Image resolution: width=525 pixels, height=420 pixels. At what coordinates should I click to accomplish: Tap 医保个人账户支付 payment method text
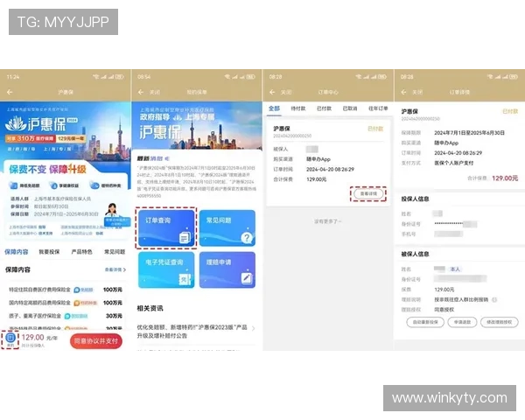click(x=453, y=163)
